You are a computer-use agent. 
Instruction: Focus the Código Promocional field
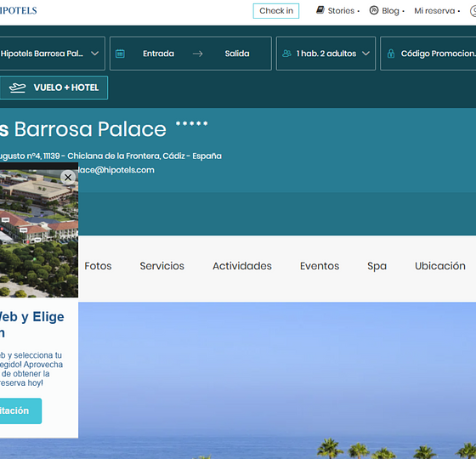(x=428, y=54)
